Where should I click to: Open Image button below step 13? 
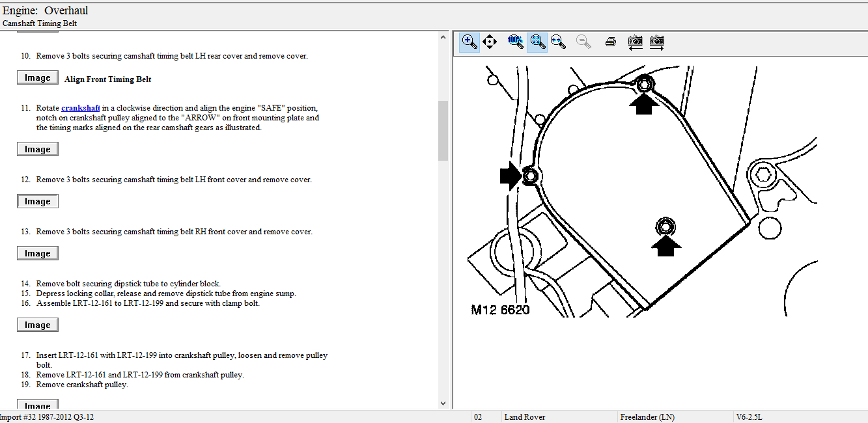37,254
